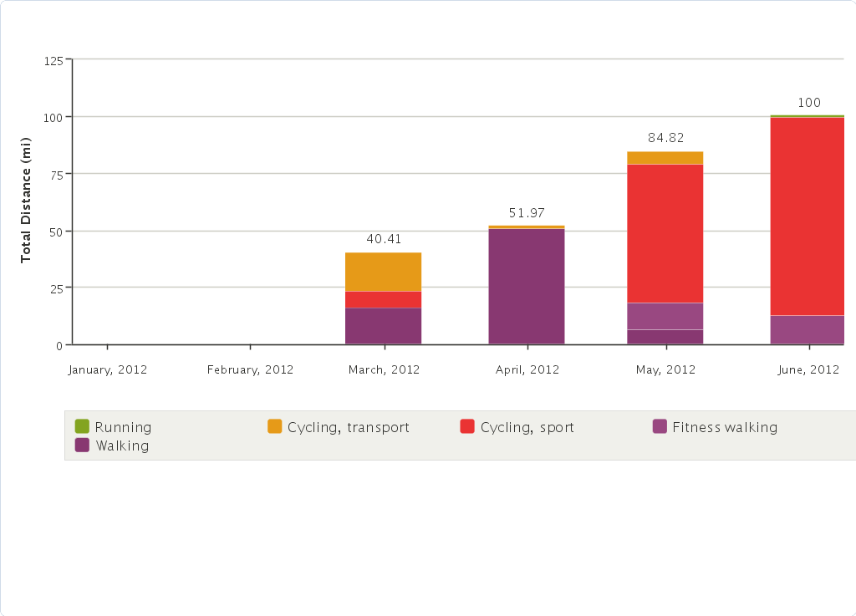Click the red Cycling sport segment in May 2012

(x=665, y=233)
